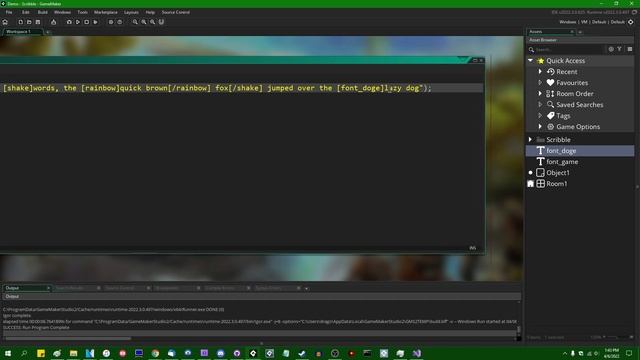Open Asset Browser search options circle icon
This screenshot has width=640, height=360.
point(611,49)
